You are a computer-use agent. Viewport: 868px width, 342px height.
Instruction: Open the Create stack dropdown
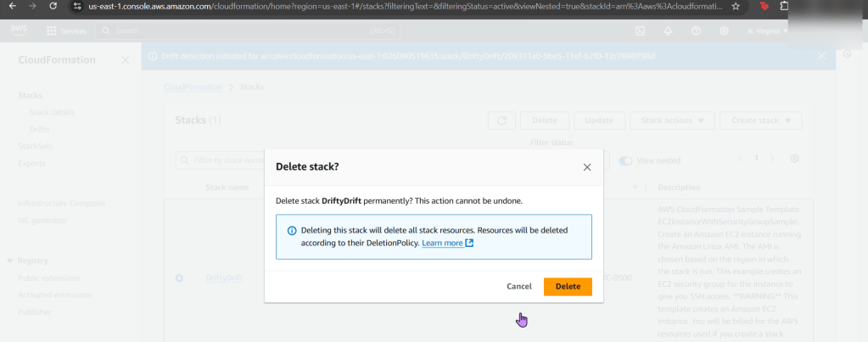pyautogui.click(x=760, y=121)
